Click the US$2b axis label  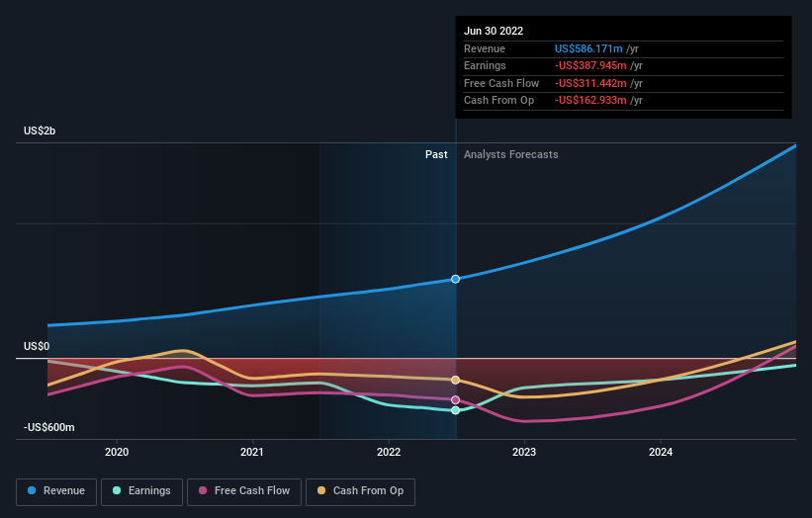[x=40, y=130]
